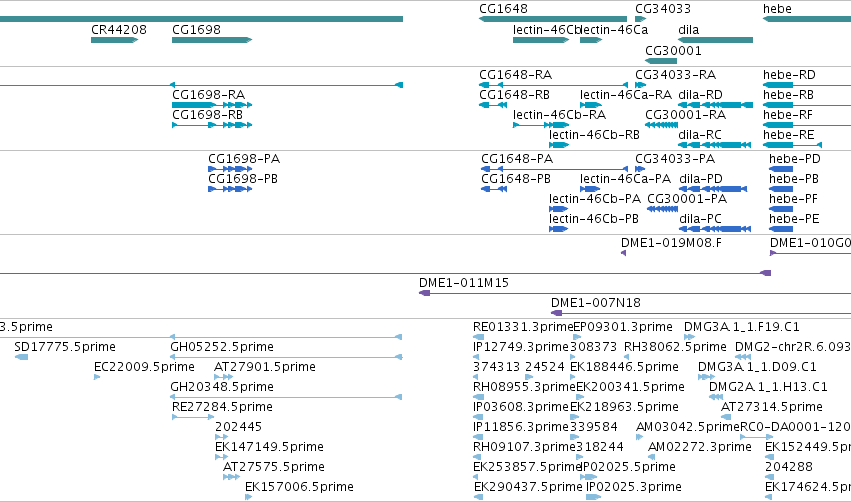Image resolution: width=851 pixels, height=502 pixels.
Task: Click the CG30001 gene label
Action: click(673, 51)
